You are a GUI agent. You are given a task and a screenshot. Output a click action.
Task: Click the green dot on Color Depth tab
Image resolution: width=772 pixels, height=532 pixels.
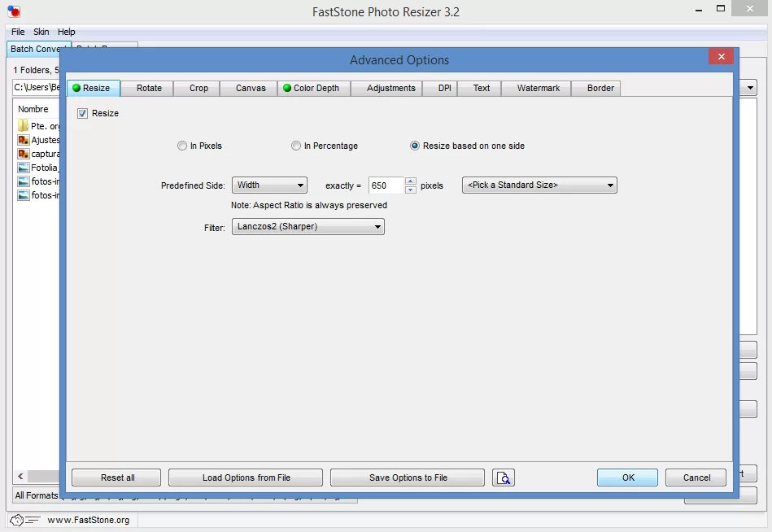point(287,88)
